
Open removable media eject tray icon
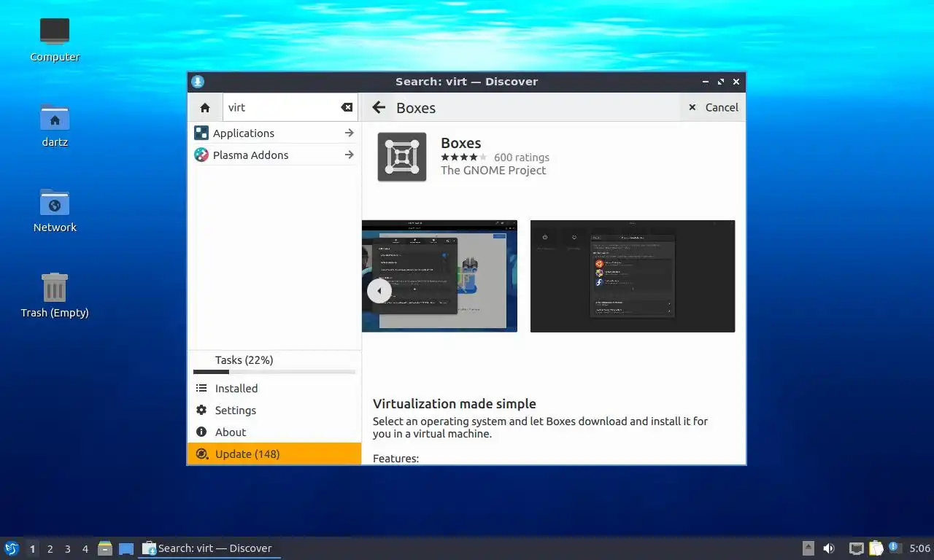click(x=808, y=548)
